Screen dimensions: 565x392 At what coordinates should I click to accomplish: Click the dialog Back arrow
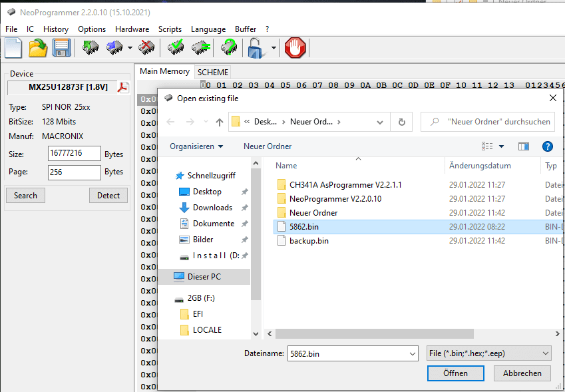coord(170,122)
